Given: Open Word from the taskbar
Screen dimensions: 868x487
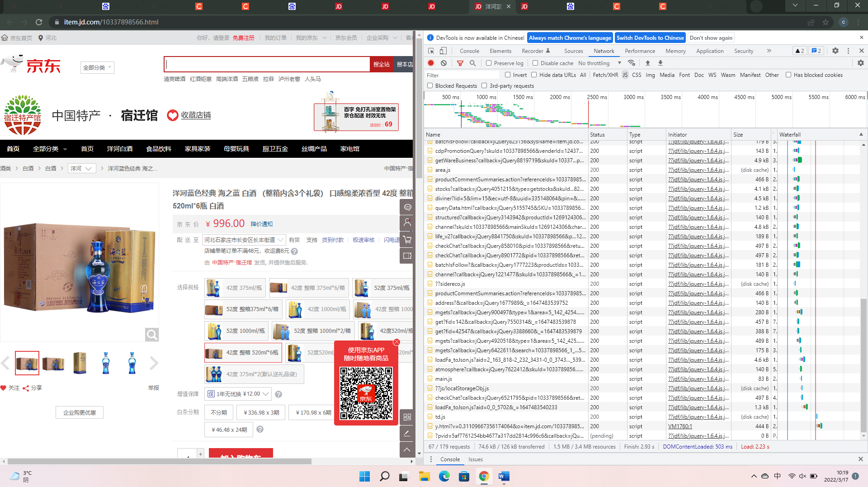Looking at the screenshot, I should tap(504, 476).
